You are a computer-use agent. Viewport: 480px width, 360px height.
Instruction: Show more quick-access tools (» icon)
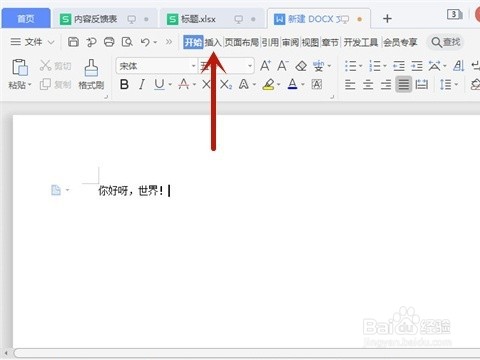point(169,42)
